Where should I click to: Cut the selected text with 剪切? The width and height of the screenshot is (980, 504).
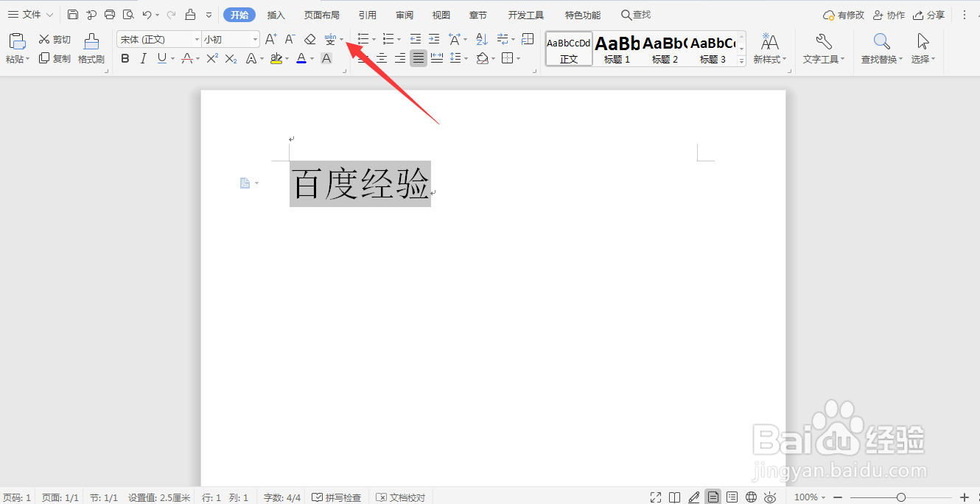pos(55,40)
